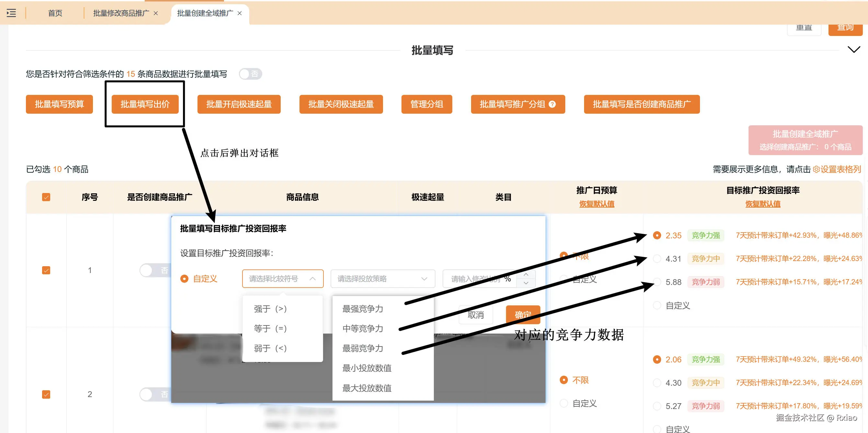Close the 批量创建全域推广 tab
Screen dimensions: 868x433
point(240,13)
